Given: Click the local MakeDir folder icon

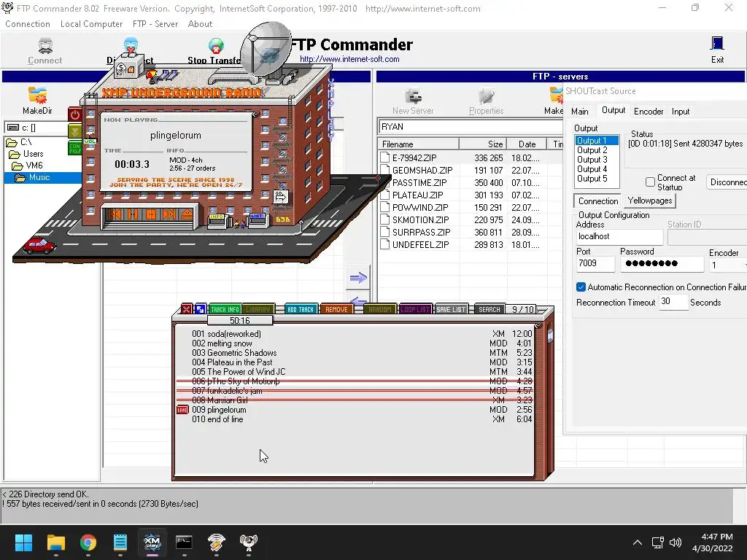Looking at the screenshot, I should click(37, 96).
